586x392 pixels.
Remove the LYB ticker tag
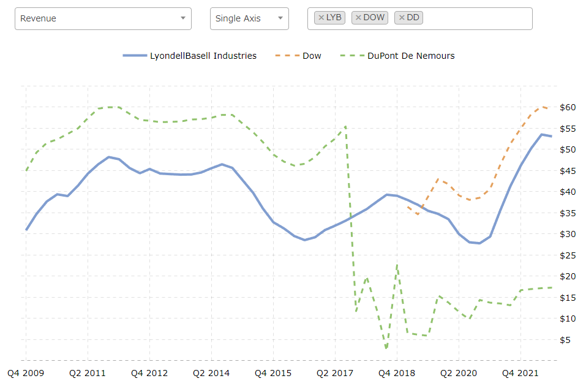pyautogui.click(x=321, y=18)
